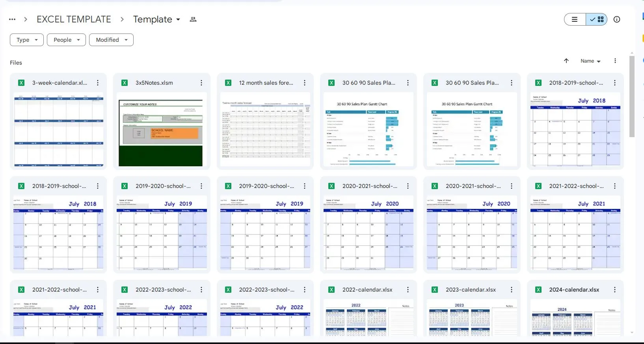Image resolution: width=644 pixels, height=344 pixels.
Task: Click the Excel icon of 2022-calendar.xlsx
Action: tap(331, 290)
